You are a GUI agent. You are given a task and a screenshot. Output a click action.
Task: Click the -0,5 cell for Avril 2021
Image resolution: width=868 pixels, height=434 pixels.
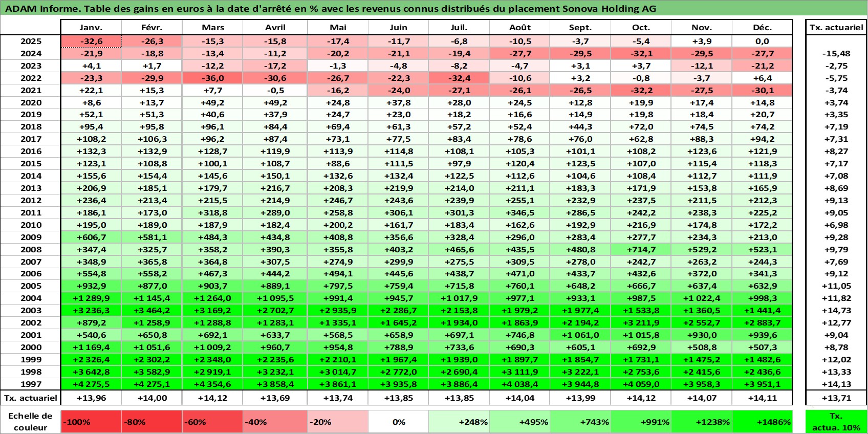tap(275, 91)
